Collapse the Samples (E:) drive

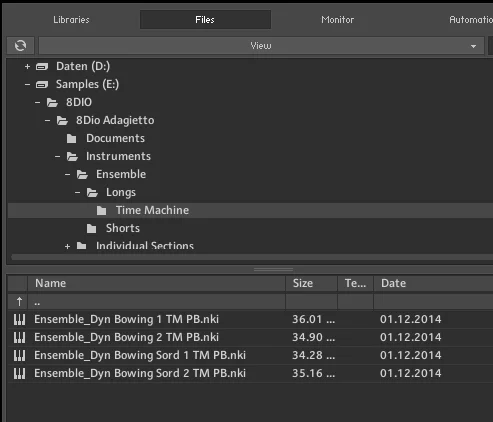(x=27, y=85)
